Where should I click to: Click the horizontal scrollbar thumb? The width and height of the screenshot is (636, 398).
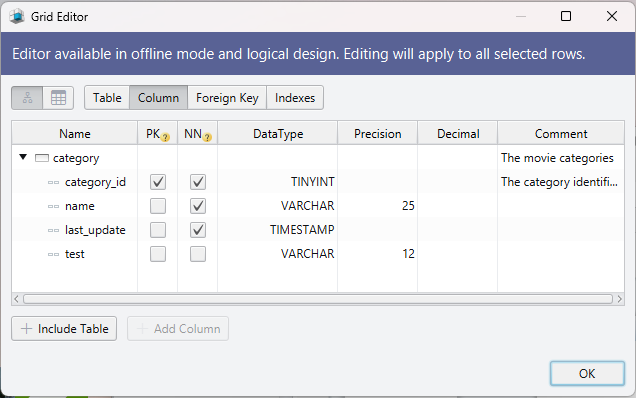[x=318, y=299]
